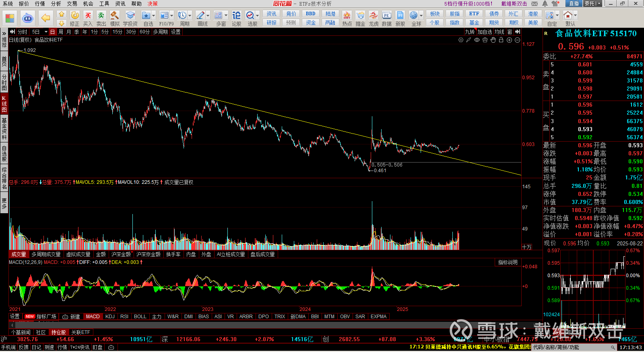644x352 pixels.
Task: Open the F10/F9 info icon
Action: [x=164, y=15]
